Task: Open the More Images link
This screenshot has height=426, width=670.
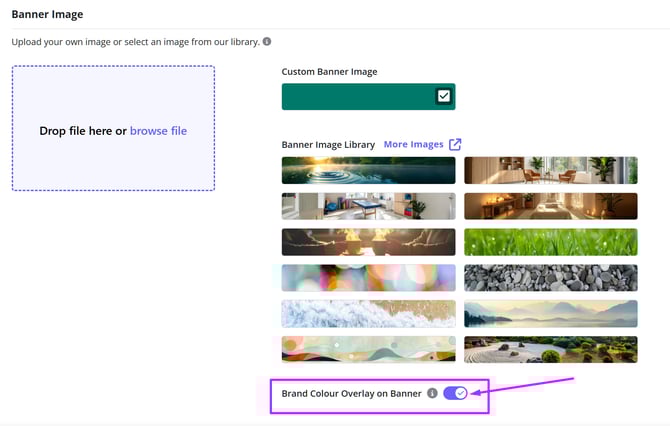Action: pos(413,144)
